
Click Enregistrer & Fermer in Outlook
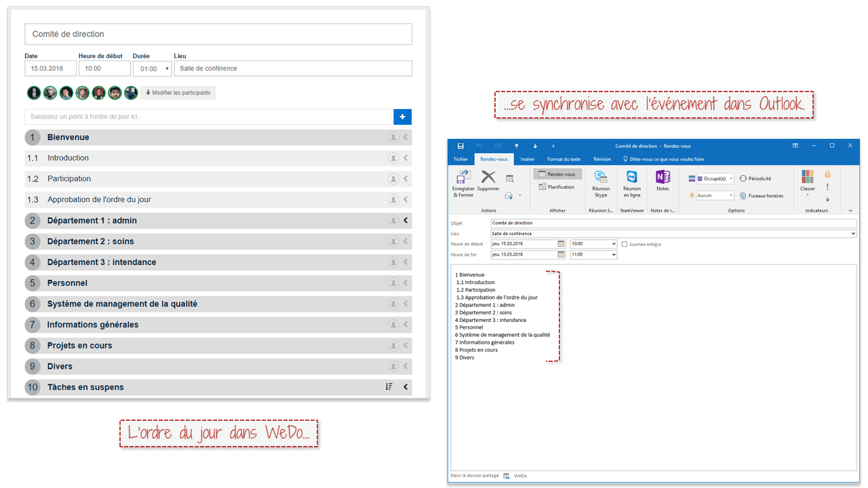[x=463, y=184]
